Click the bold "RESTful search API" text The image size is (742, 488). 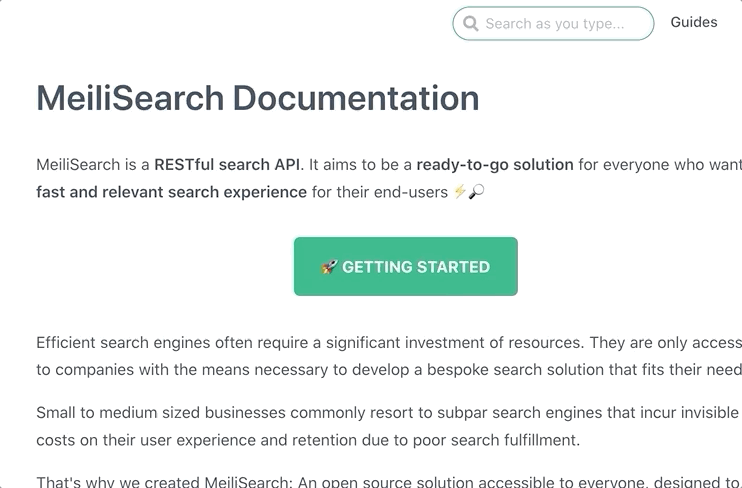(x=227, y=164)
